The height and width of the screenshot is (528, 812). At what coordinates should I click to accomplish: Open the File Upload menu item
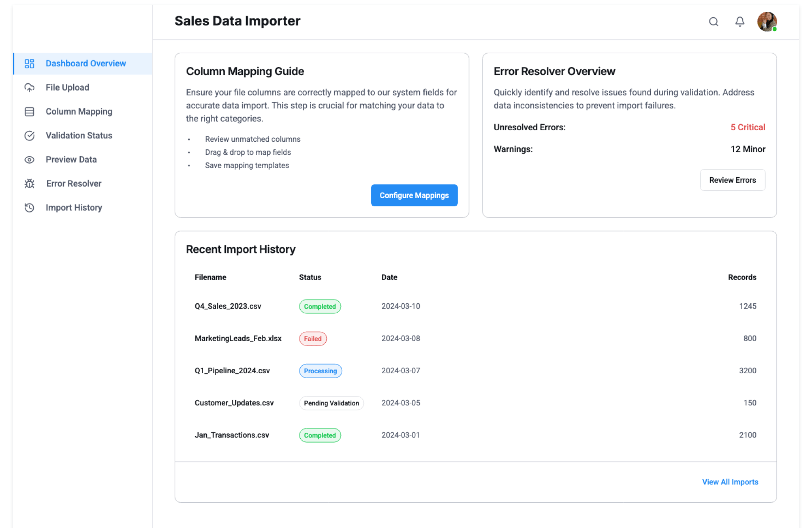[67, 88]
